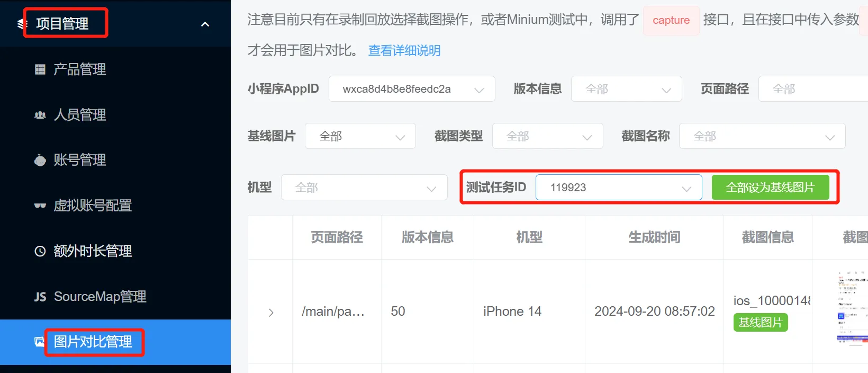
Task: Click the 项目管理 layers icon
Action: (22, 23)
